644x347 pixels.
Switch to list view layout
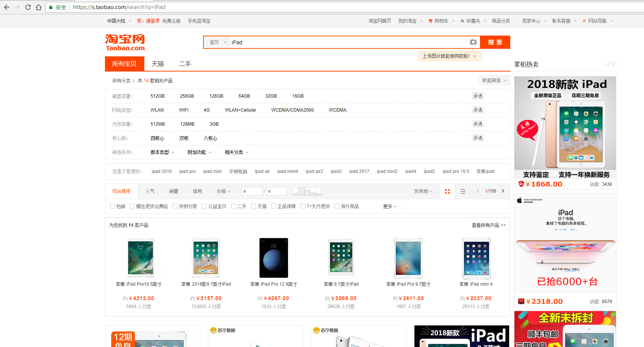[463, 191]
